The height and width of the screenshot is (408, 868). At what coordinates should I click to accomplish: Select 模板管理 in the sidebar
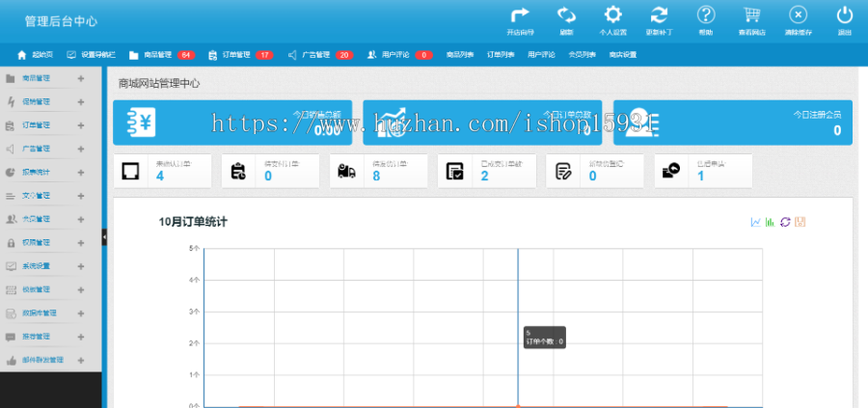[x=36, y=289]
